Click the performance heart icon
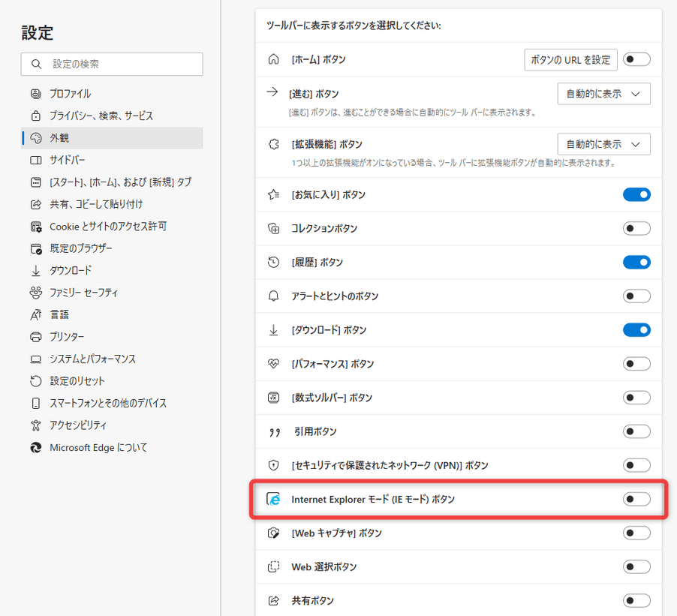 (273, 363)
